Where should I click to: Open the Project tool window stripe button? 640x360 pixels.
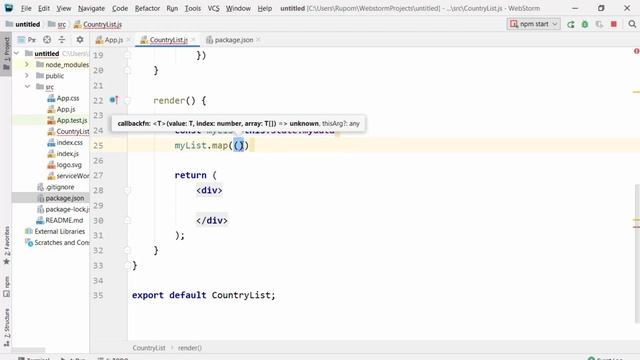(x=6, y=53)
